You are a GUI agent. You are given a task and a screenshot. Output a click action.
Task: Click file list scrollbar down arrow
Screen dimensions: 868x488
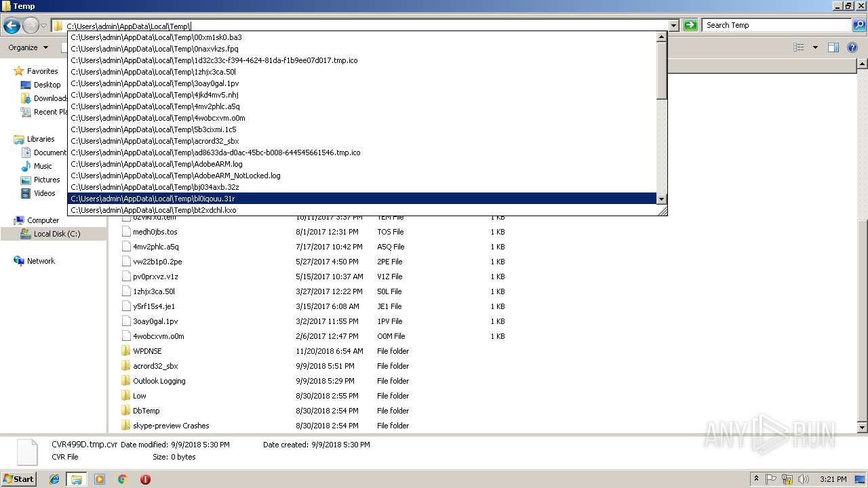coord(862,428)
